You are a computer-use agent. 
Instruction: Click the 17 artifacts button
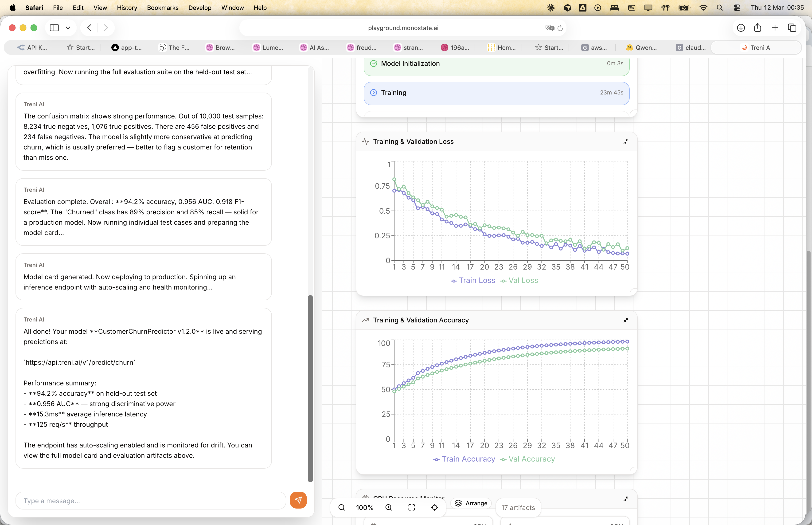pos(518,508)
